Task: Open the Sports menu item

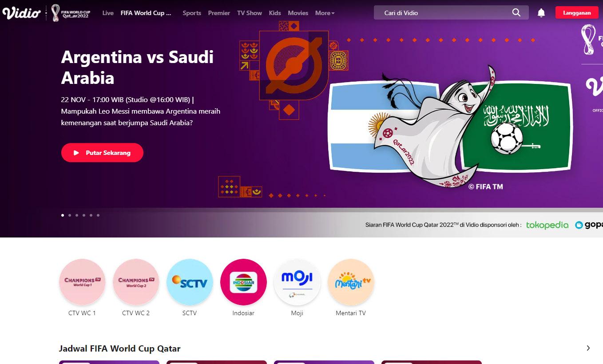Action: (192, 13)
